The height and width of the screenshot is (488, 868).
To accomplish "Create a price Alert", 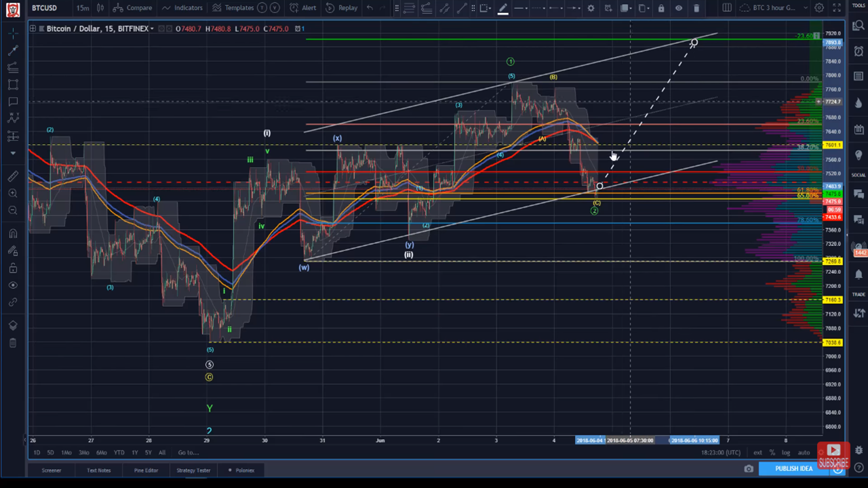I will click(x=303, y=8).
